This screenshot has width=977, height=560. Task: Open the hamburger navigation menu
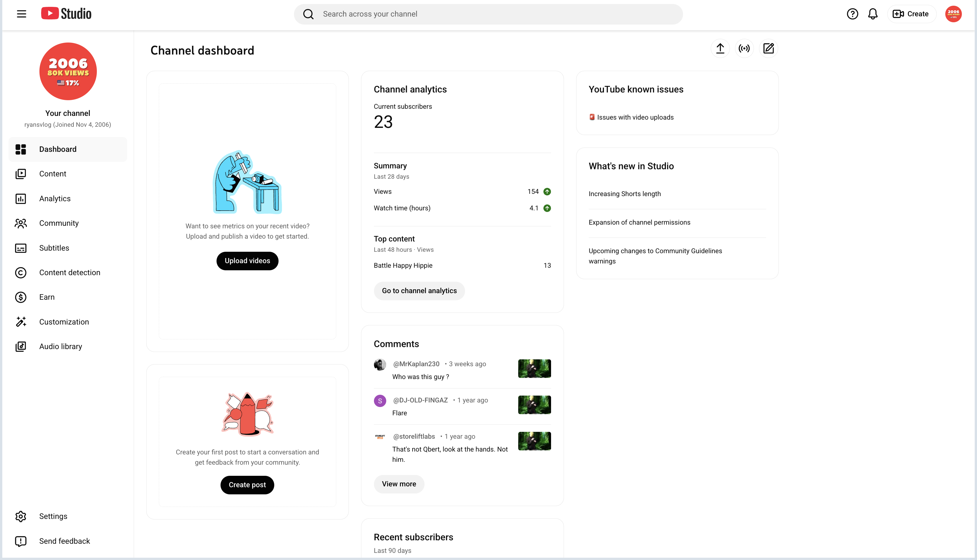click(21, 14)
